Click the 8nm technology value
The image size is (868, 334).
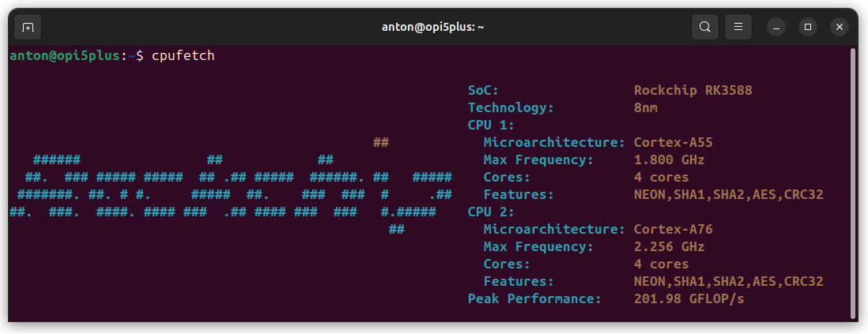(646, 107)
